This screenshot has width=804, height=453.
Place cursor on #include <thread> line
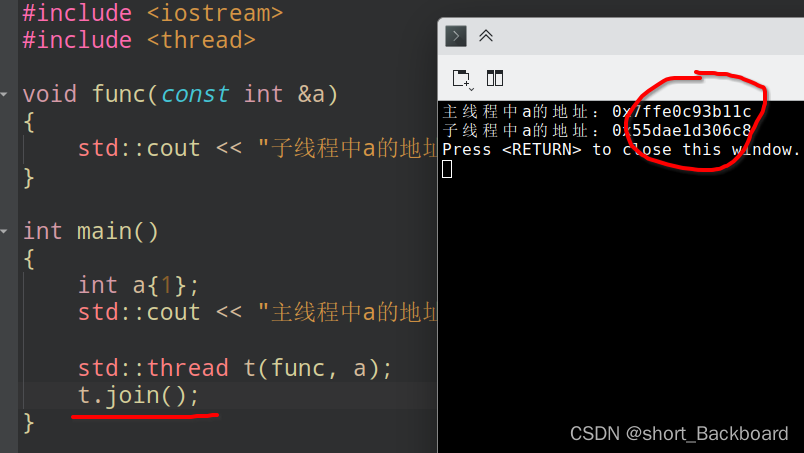tap(139, 40)
